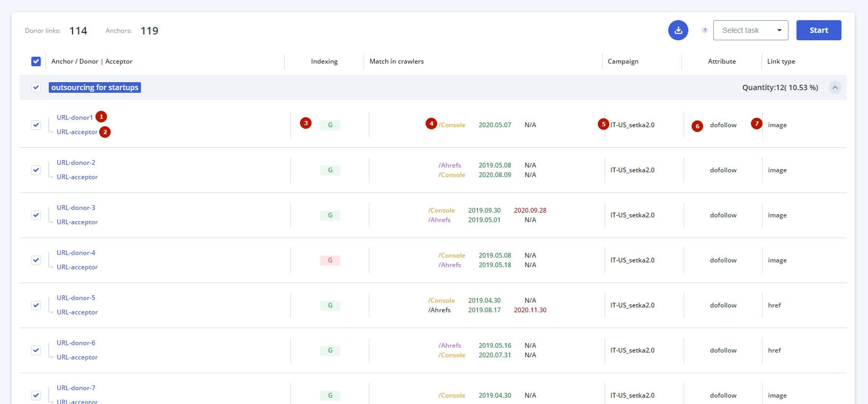Uncheck the URL-donor-7 row checkbox
This screenshot has width=868, height=404.
click(x=36, y=396)
